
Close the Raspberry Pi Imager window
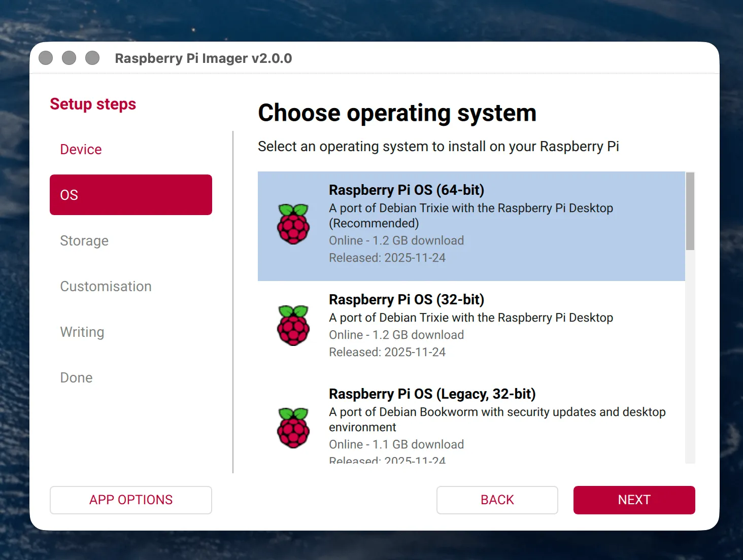[46, 58]
